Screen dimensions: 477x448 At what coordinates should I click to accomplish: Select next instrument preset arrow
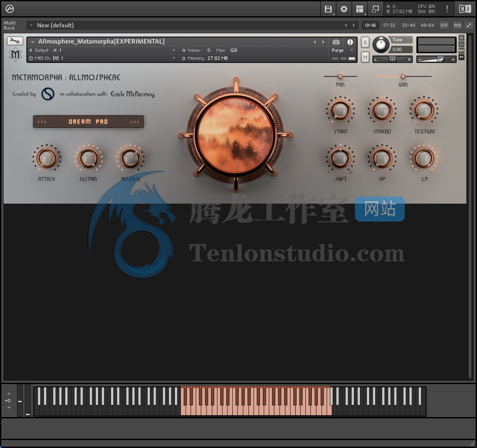point(323,42)
